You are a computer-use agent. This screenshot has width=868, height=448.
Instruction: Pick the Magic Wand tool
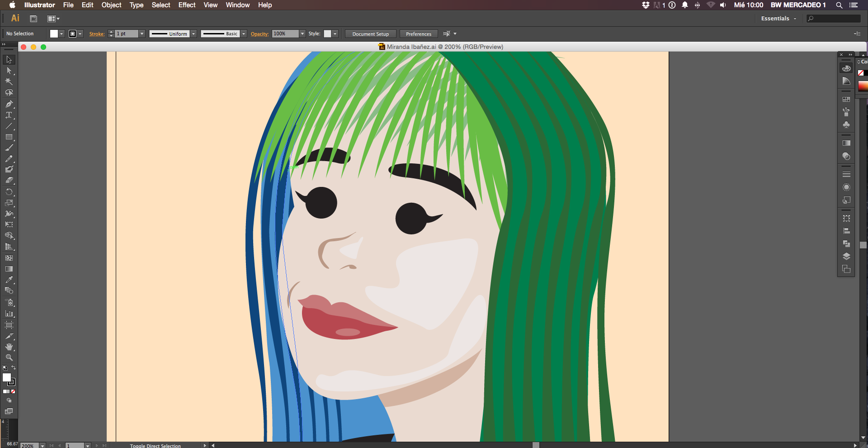point(9,81)
